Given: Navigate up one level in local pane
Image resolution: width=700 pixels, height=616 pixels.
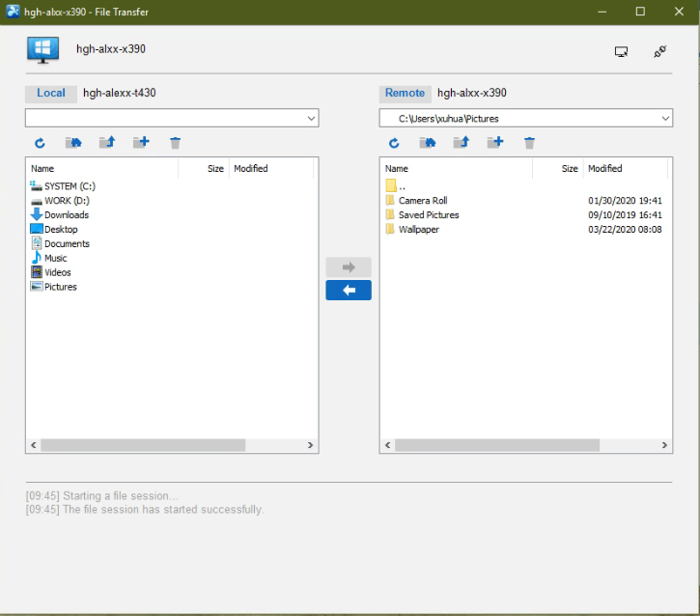Looking at the screenshot, I should pyautogui.click(x=107, y=142).
